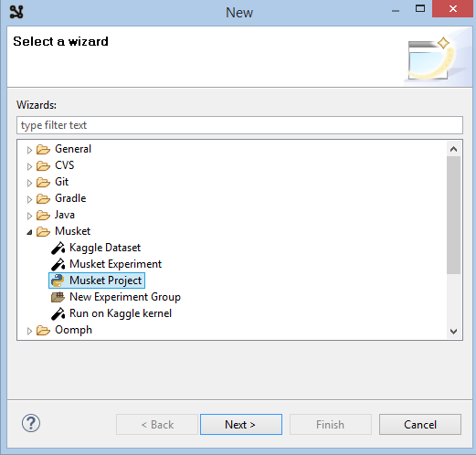Click the scroll down arrow of wizard list
This screenshot has height=455, width=476.
pyautogui.click(x=453, y=331)
